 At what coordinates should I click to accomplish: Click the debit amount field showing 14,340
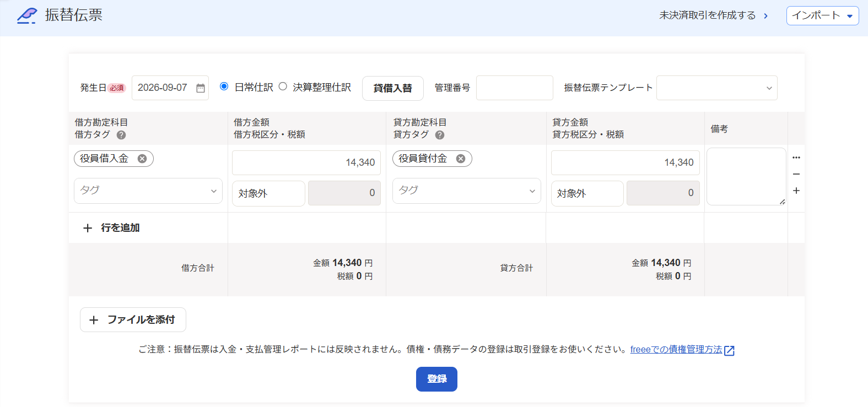pos(306,162)
